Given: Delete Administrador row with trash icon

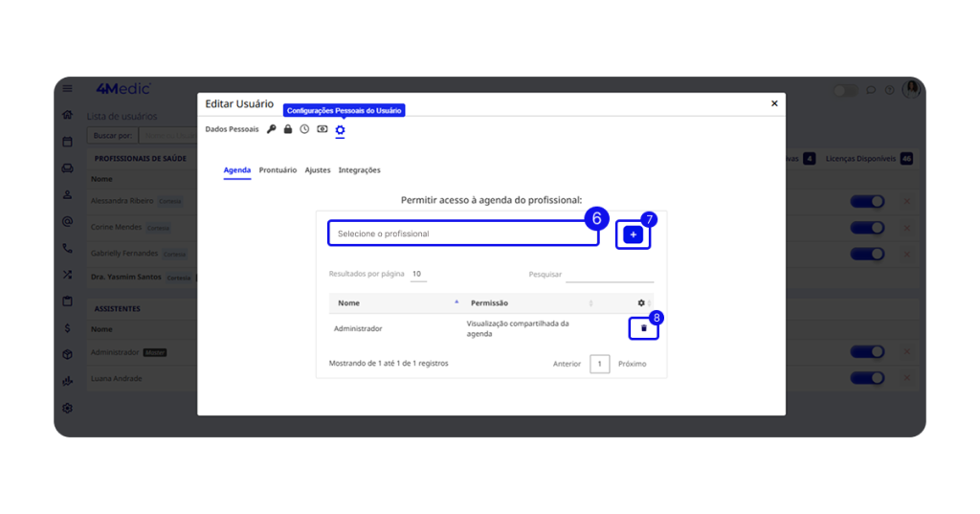Looking at the screenshot, I should click(643, 328).
